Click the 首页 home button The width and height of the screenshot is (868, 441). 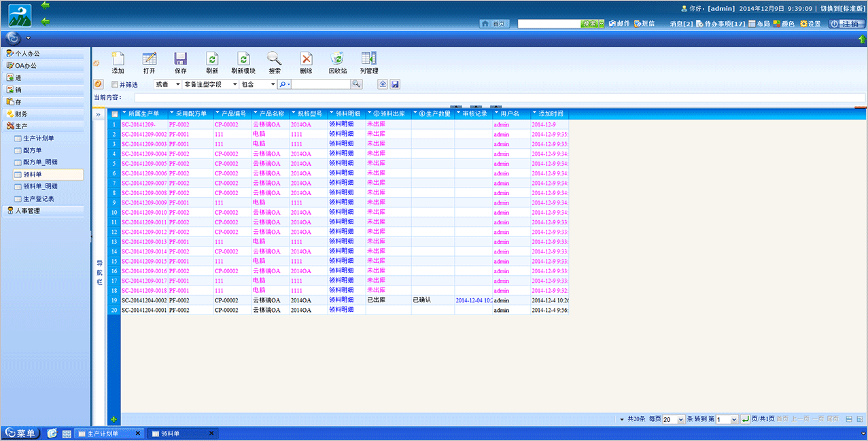coord(495,24)
